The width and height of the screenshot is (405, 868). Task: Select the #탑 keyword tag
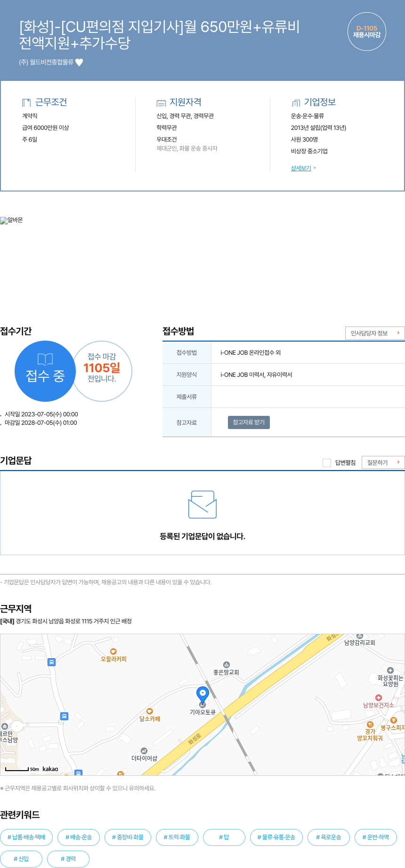[x=224, y=837]
